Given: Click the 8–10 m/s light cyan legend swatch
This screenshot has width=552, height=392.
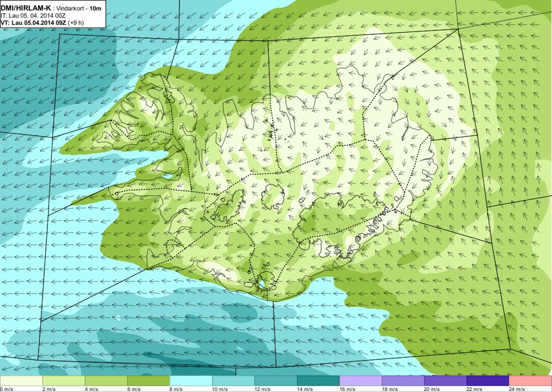Looking at the screenshot, I should 191,381.
